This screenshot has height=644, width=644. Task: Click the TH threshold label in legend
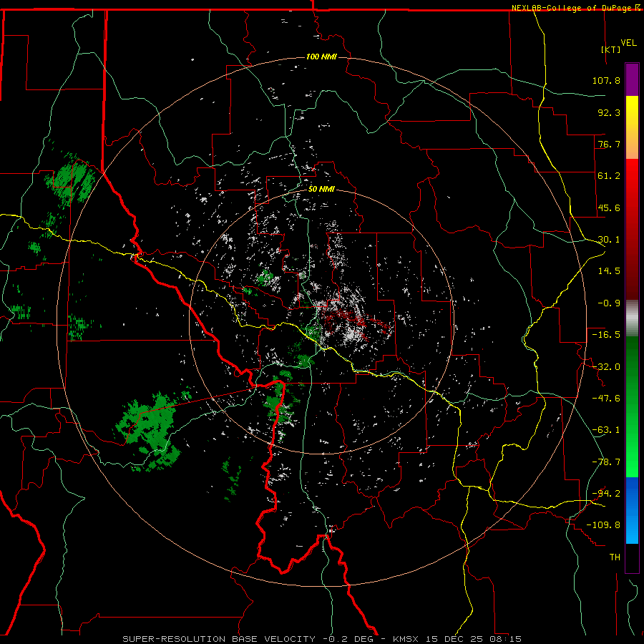click(x=615, y=557)
